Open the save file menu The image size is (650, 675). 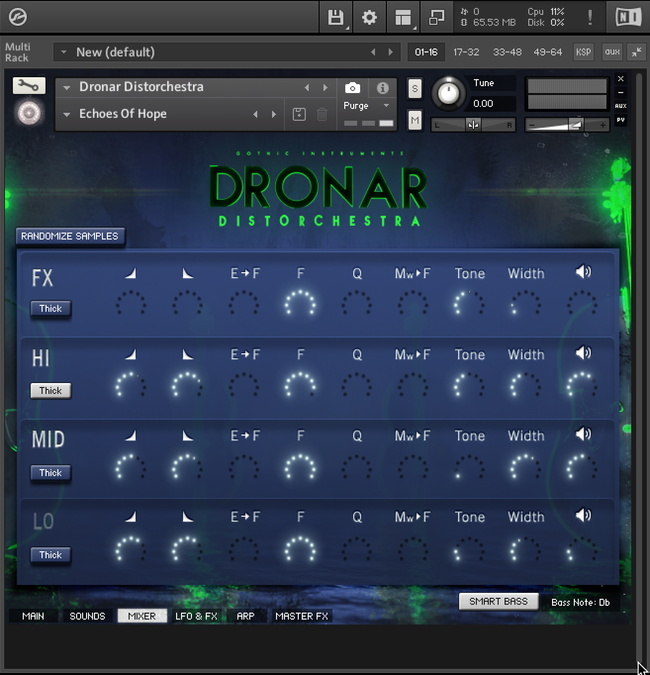[336, 17]
